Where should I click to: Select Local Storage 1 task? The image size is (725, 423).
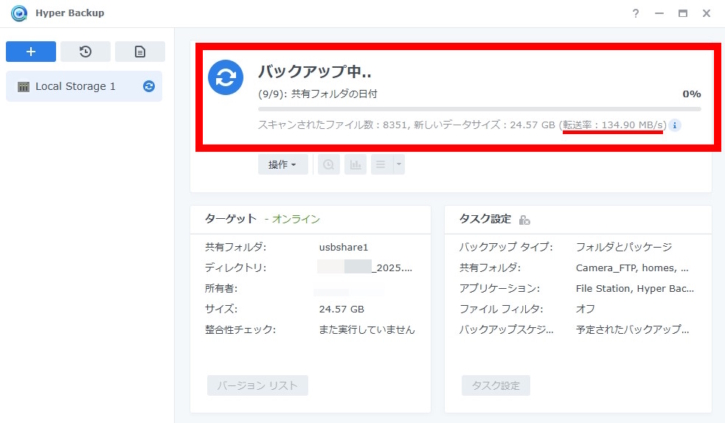[75, 87]
